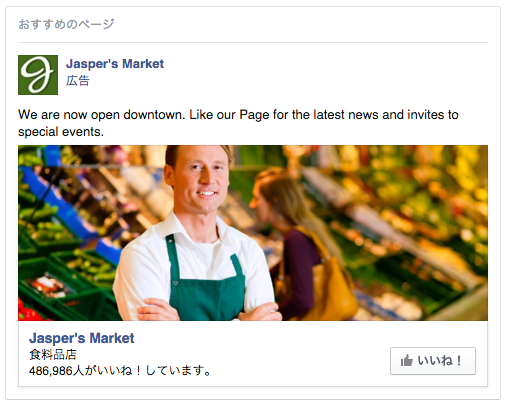Click the green Jasper's Market logo icon
The image size is (506, 407).
click(38, 75)
